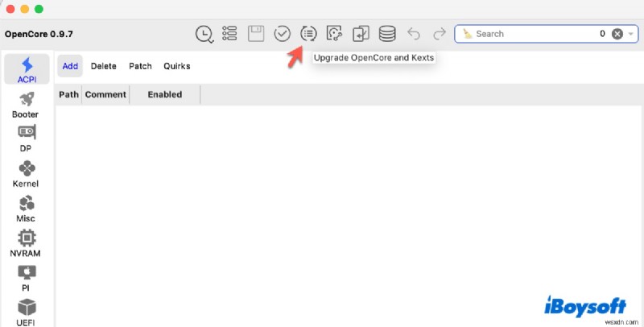The width and height of the screenshot is (644, 327).
Task: Open the Kernel section
Action: 26,174
